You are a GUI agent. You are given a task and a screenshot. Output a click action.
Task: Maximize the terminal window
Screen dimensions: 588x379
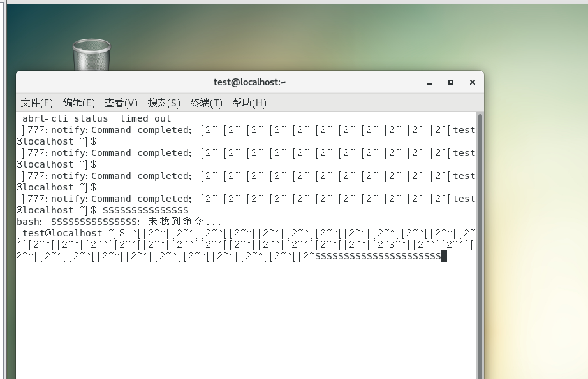(x=451, y=82)
